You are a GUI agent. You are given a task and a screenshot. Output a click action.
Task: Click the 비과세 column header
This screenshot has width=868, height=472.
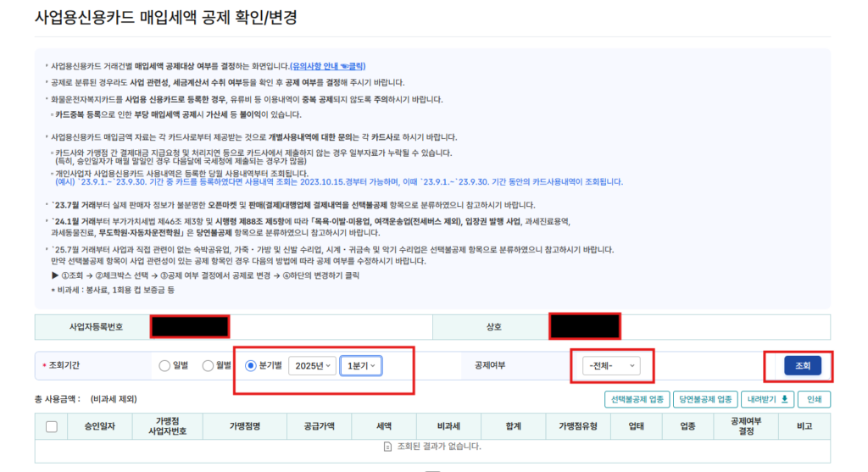coord(448,426)
